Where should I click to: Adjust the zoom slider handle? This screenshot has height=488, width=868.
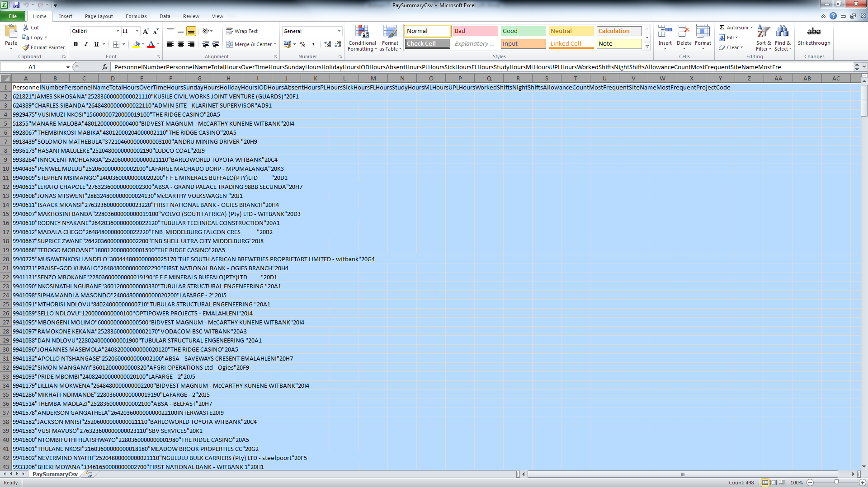click(836, 483)
